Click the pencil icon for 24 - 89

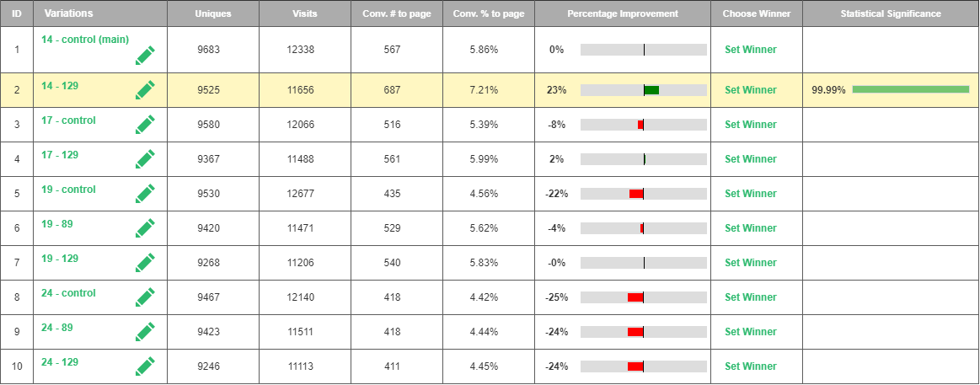tap(145, 332)
